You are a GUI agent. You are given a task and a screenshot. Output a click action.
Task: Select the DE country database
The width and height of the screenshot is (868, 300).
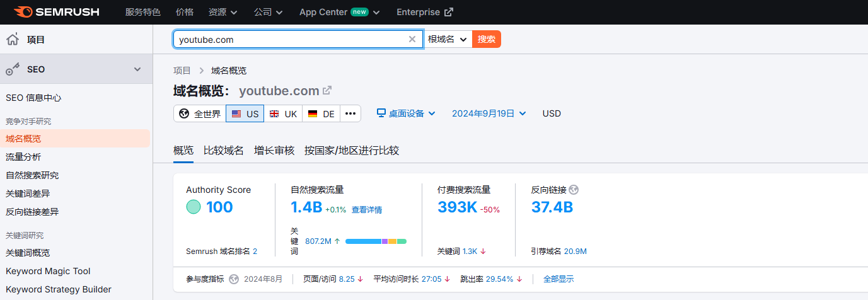point(321,113)
